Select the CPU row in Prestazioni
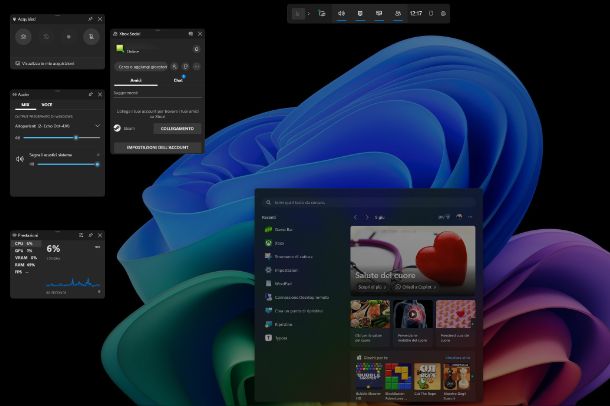The image size is (610, 406). click(27, 243)
